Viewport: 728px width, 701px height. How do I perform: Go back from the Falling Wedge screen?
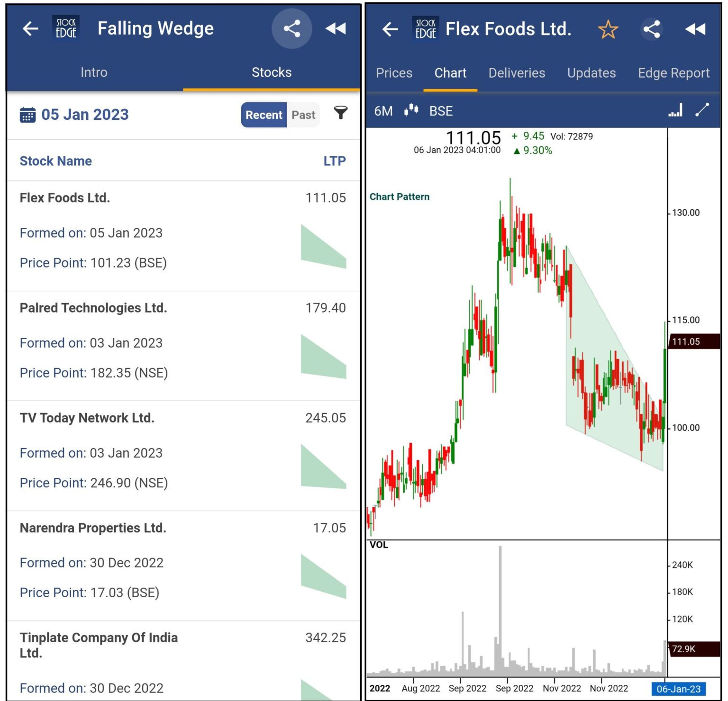pyautogui.click(x=30, y=29)
